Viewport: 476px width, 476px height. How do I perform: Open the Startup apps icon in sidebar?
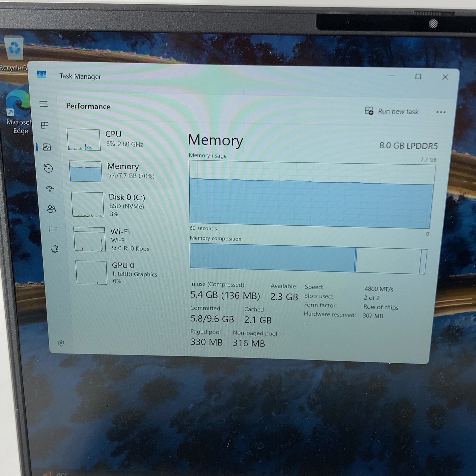pyautogui.click(x=50, y=188)
